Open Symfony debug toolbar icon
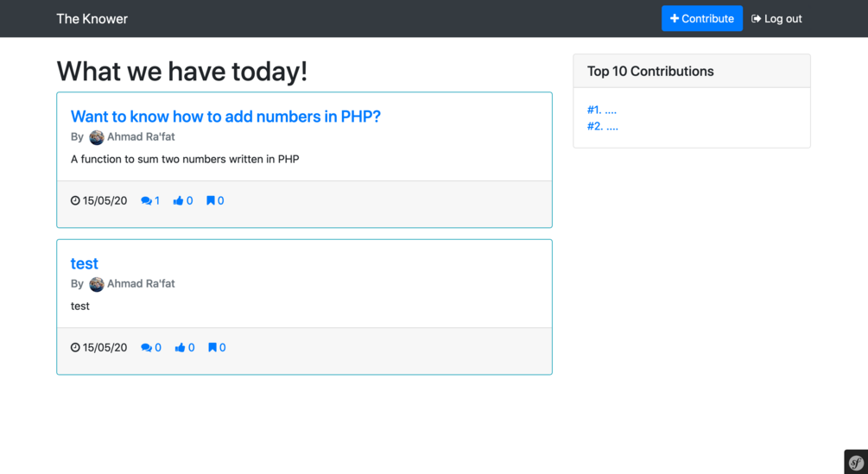868x474 pixels. coord(855,462)
